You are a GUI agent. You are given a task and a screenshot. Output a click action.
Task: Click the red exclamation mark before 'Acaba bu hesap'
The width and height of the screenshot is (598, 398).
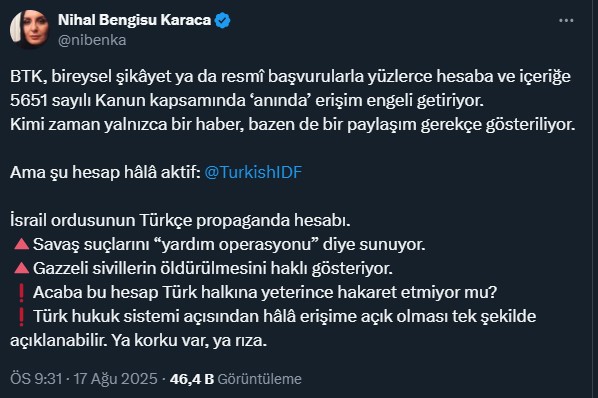(21, 292)
